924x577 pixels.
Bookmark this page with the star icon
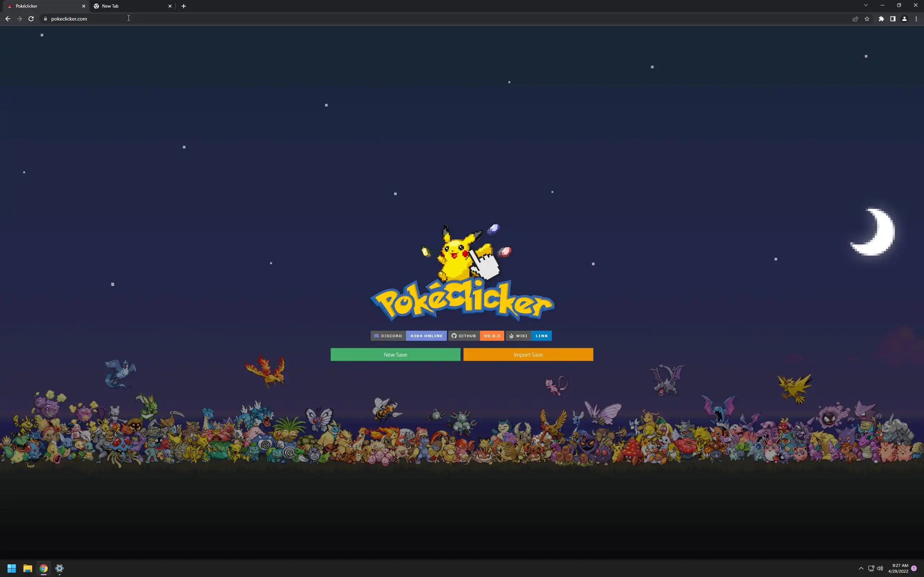point(867,19)
